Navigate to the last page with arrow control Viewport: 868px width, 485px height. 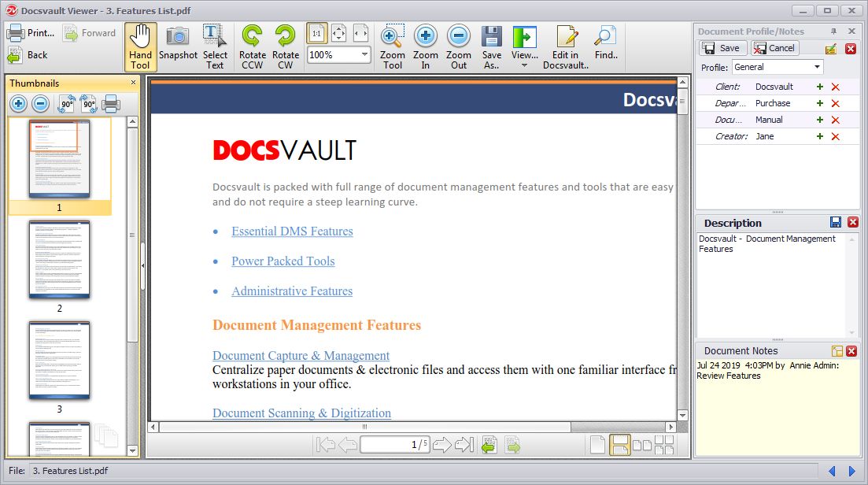click(464, 443)
